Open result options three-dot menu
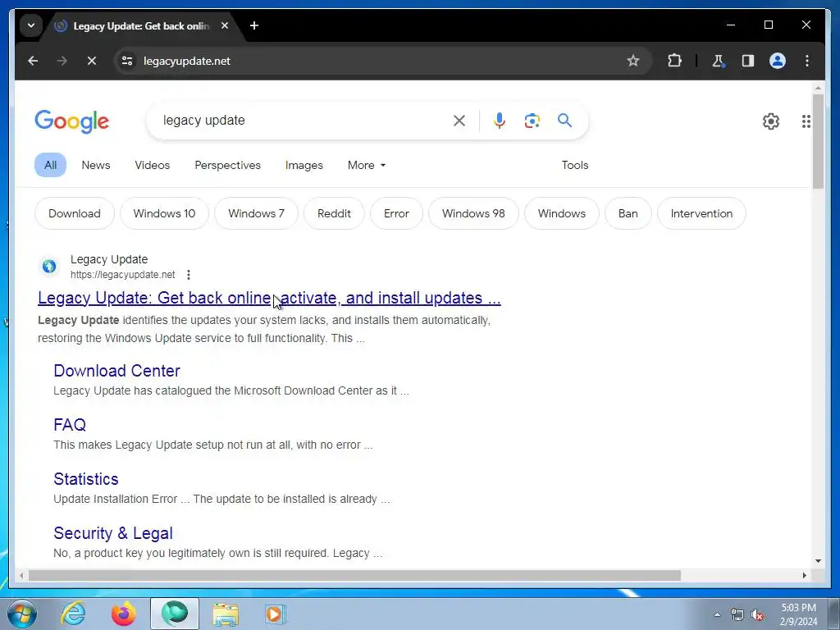This screenshot has width=840, height=630. point(189,275)
